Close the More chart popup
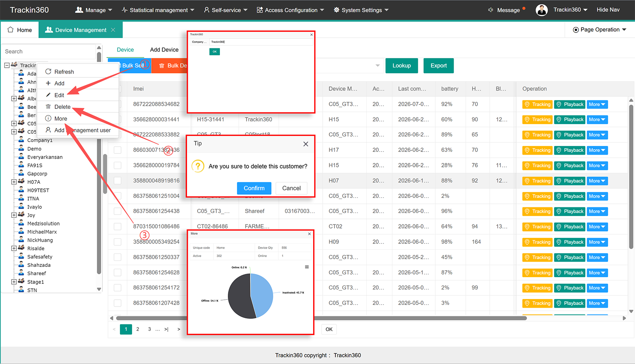This screenshot has height=364, width=635. 310,234
